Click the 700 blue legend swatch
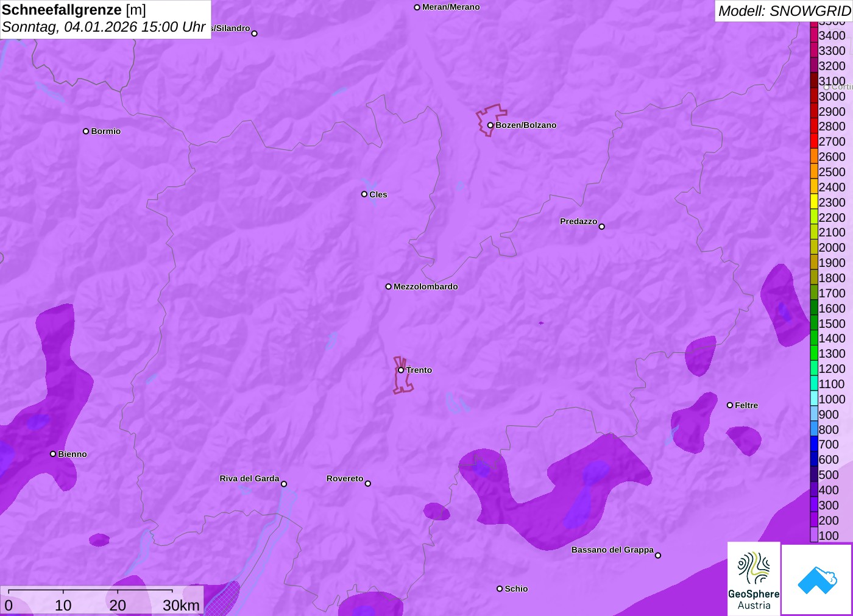This screenshot has height=616, width=853. tap(814, 445)
